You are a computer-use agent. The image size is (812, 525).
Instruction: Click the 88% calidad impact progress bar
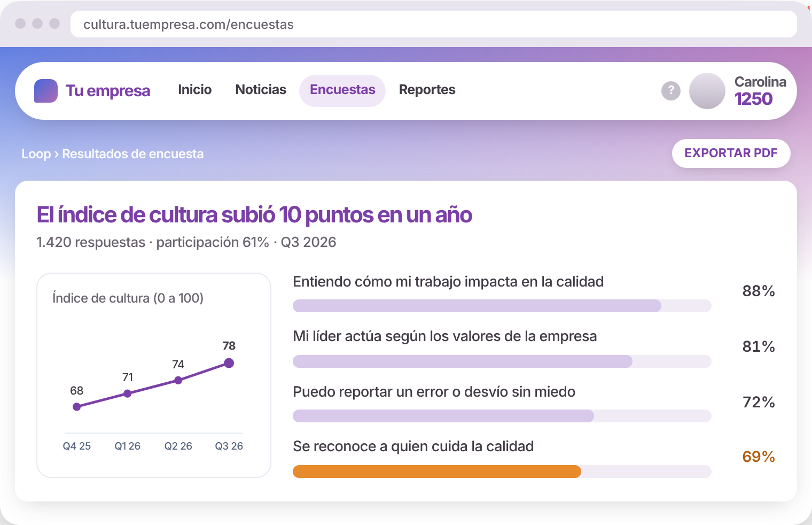tap(502, 306)
